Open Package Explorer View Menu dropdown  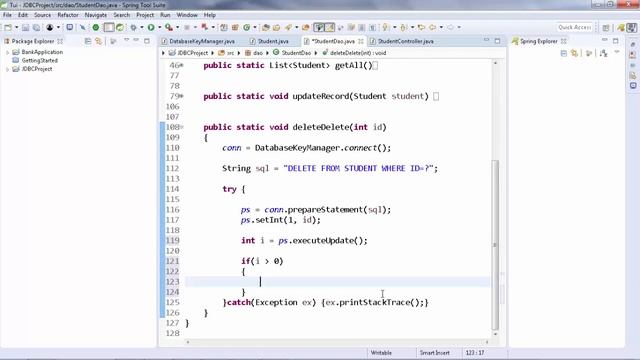(x=127, y=41)
